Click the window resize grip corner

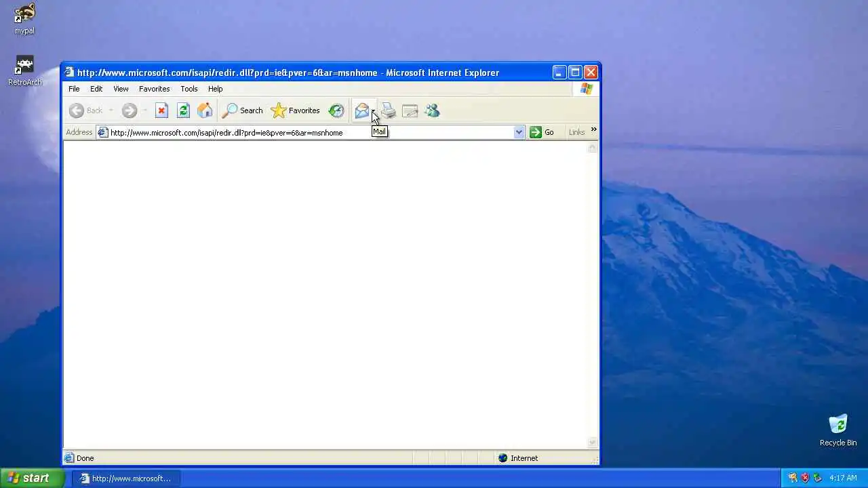pyautogui.click(x=595, y=460)
